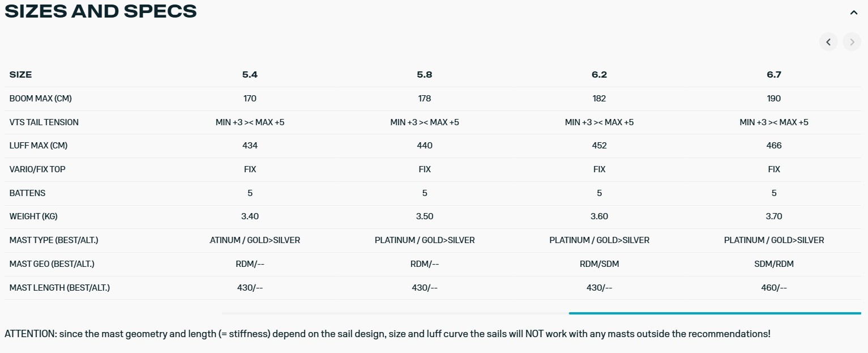Click the next sizes arrow button
Viewport: 868px width, 353px height.
(852, 42)
